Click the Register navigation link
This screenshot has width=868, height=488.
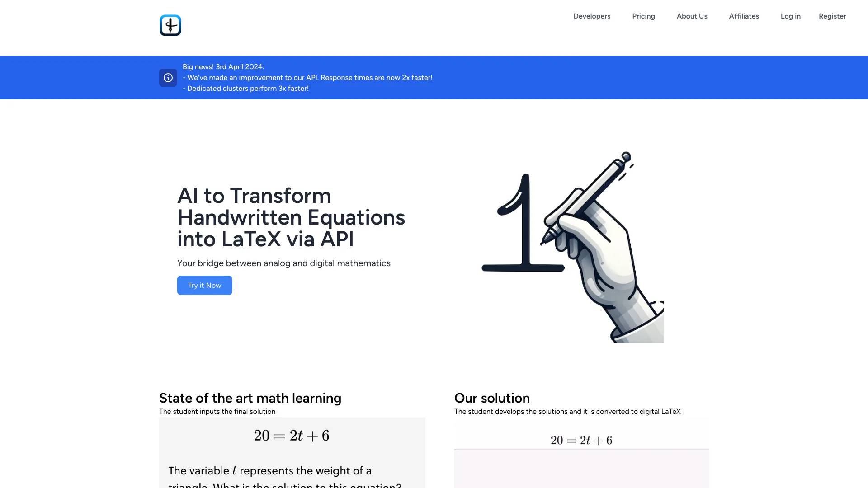point(832,16)
